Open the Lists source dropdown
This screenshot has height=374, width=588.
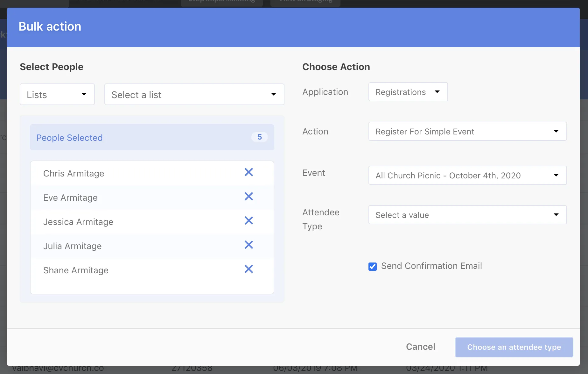[57, 95]
